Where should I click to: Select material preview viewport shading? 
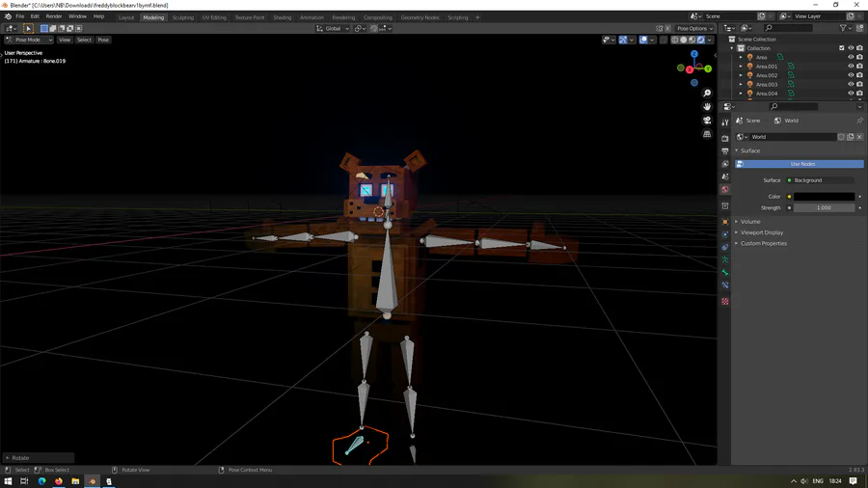692,40
